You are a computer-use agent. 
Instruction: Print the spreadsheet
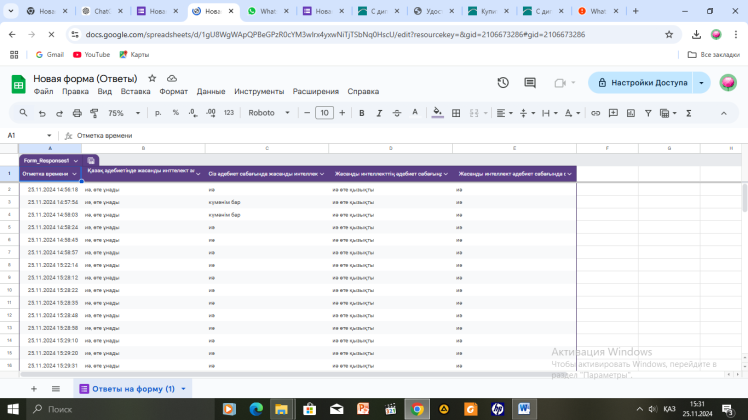coord(77,113)
